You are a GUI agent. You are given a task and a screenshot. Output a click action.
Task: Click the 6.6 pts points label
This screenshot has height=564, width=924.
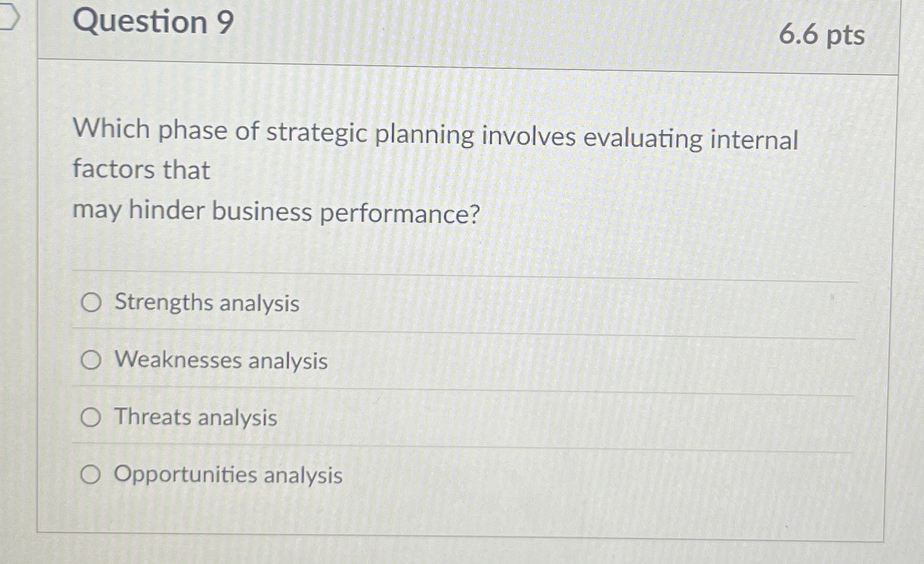[822, 36]
